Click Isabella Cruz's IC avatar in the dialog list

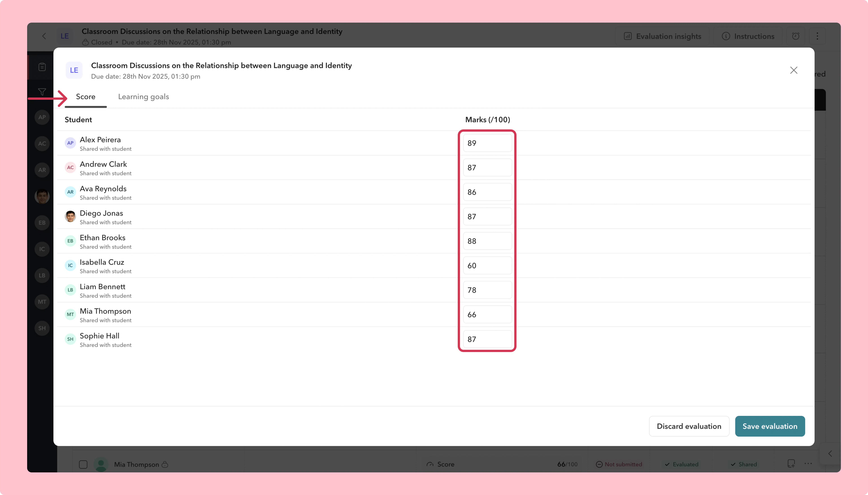(70, 266)
